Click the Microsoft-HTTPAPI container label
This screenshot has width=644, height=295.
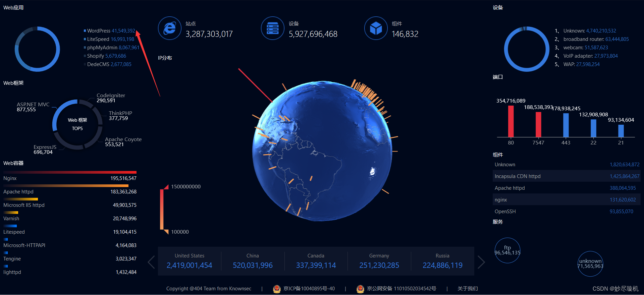[x=24, y=245]
